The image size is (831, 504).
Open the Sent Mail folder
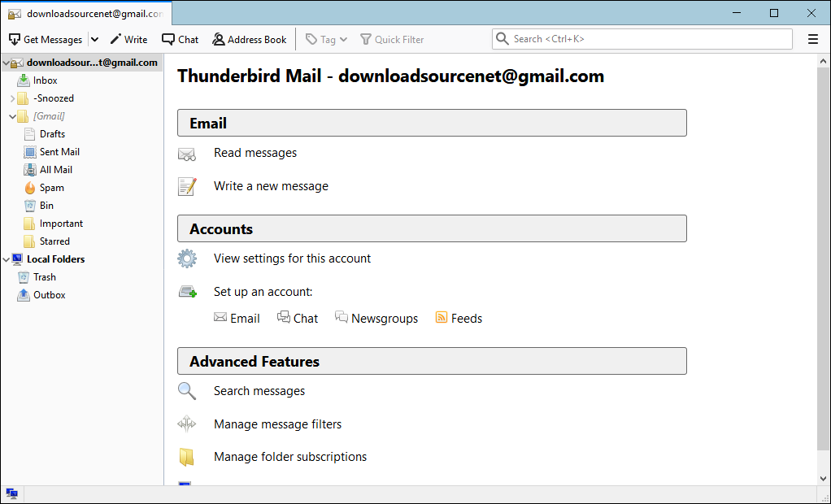tap(59, 152)
